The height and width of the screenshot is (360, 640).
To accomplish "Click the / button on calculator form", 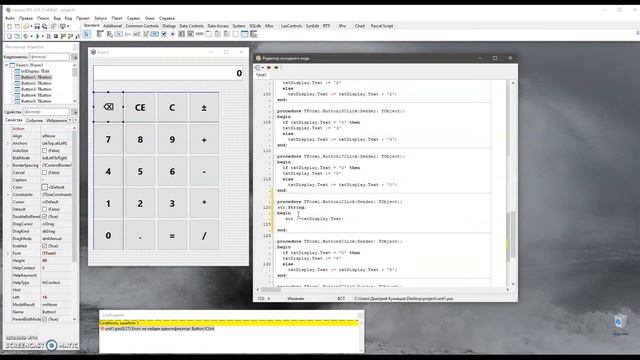I will pos(204,236).
